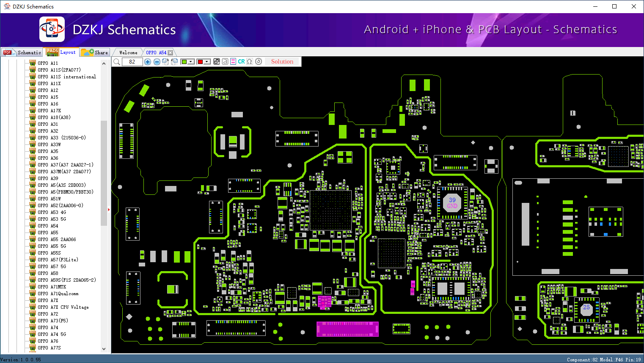Click the PADS icon beside OPPO A15

pos(33,97)
